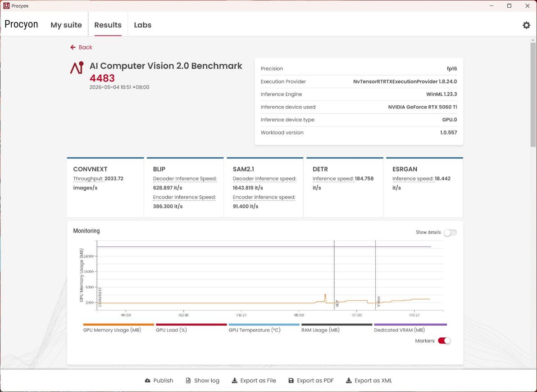Click ESRGAN Inference speed label
Viewport: 537px width, 392px height.
point(413,179)
